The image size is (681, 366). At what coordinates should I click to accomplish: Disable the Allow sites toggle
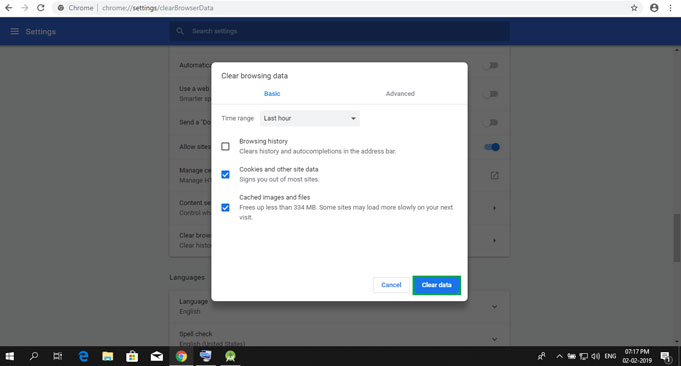(492, 147)
